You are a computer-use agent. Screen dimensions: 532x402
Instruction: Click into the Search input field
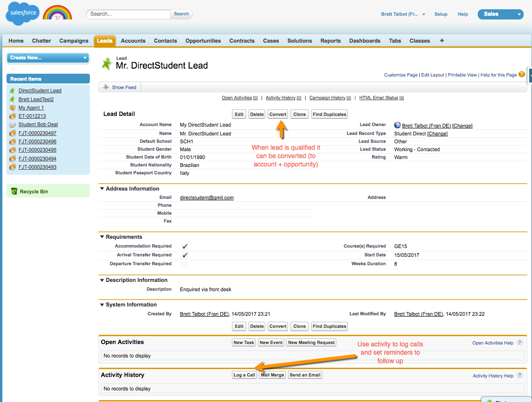pos(128,14)
